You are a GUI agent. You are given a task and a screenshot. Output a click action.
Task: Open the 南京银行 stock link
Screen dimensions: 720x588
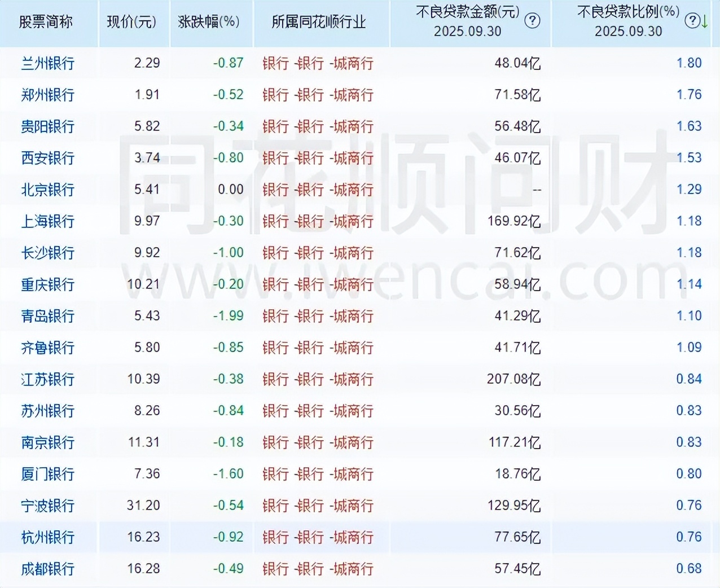48,442
